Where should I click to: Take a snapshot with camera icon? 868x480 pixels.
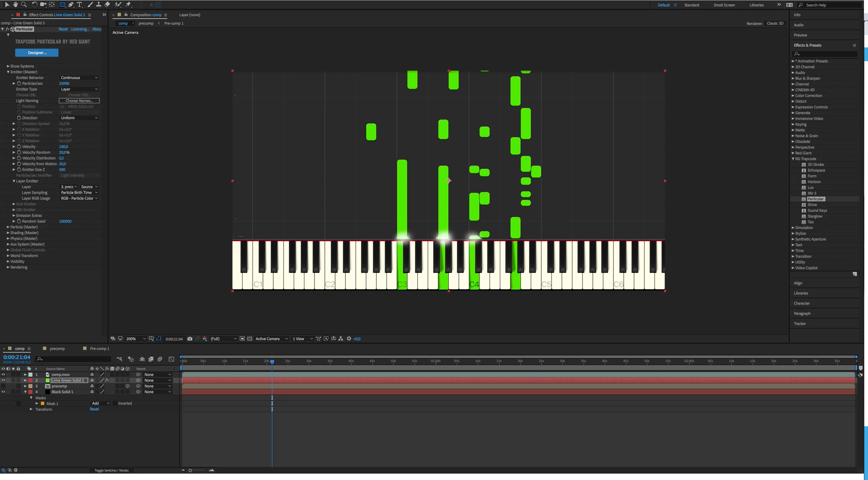190,338
